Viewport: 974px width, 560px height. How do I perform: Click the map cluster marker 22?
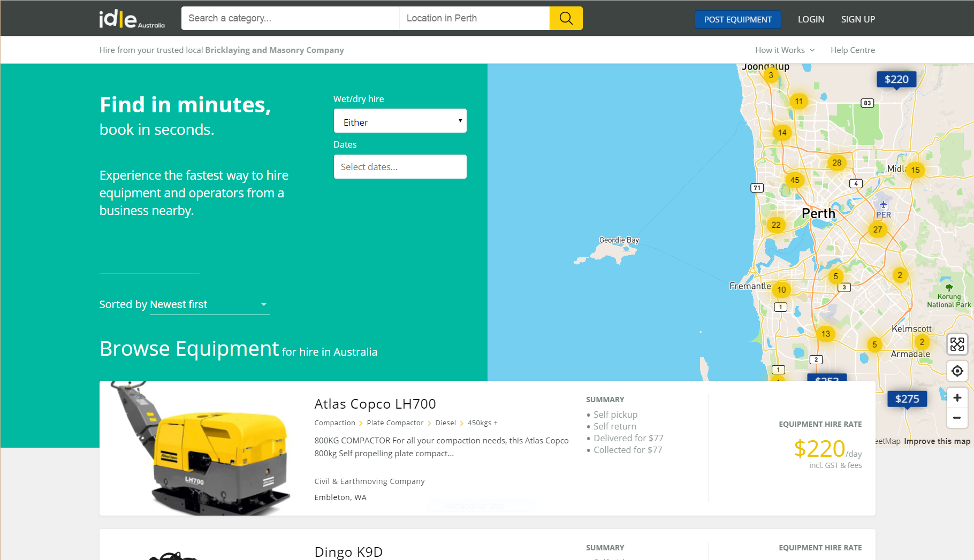(776, 225)
